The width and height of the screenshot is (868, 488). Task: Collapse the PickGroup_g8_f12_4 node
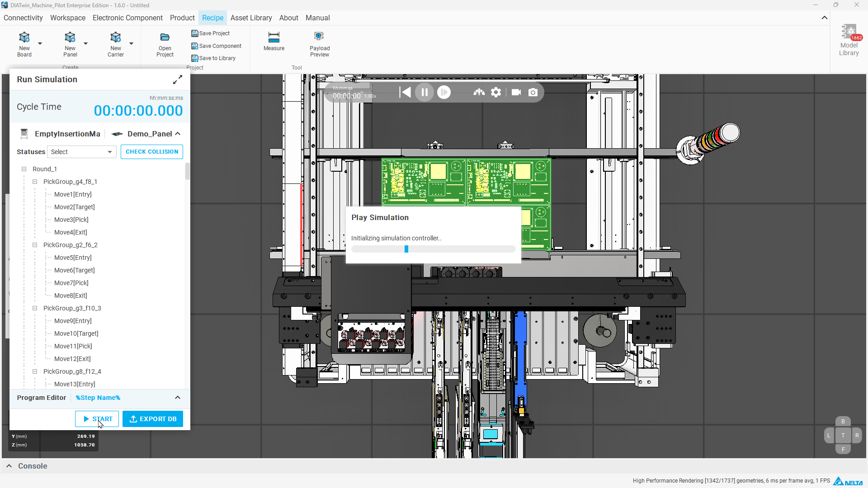pos(35,371)
